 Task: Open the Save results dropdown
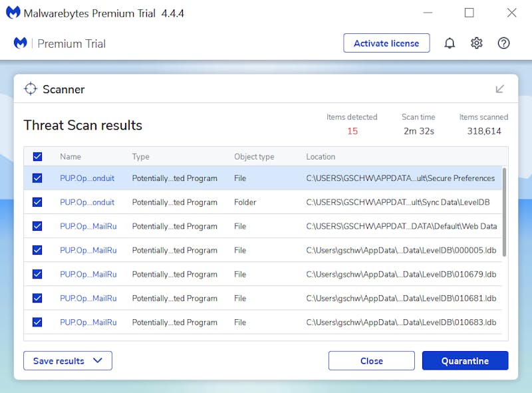coord(68,361)
